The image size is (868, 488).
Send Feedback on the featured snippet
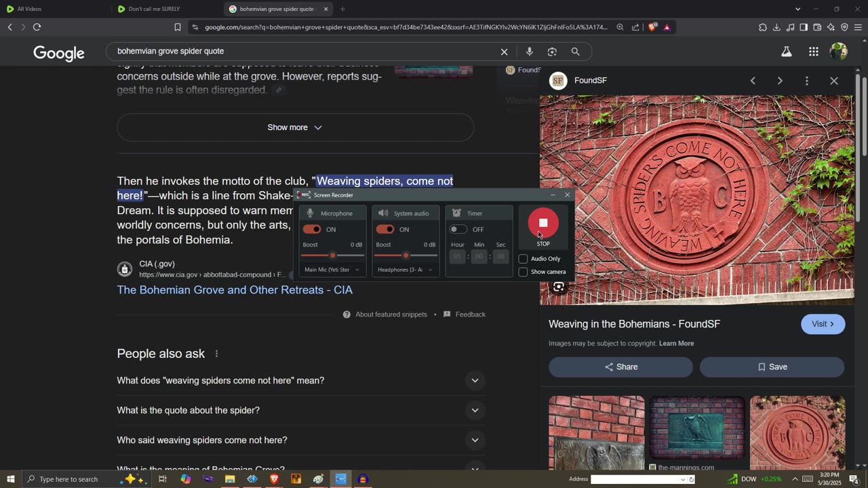click(465, 314)
